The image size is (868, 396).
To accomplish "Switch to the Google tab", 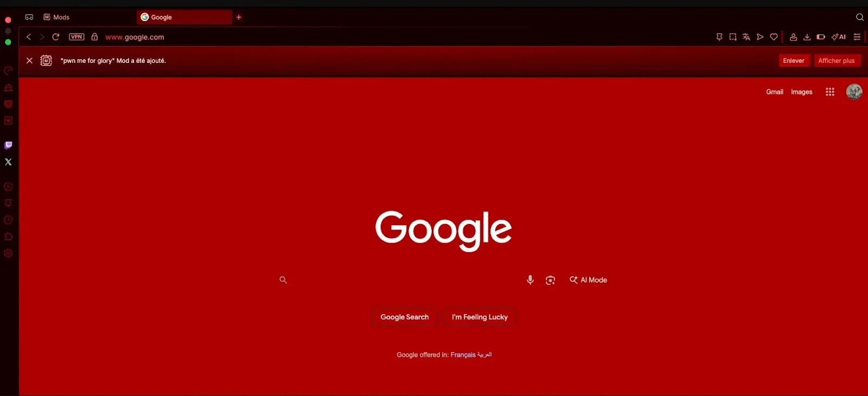I will click(184, 17).
